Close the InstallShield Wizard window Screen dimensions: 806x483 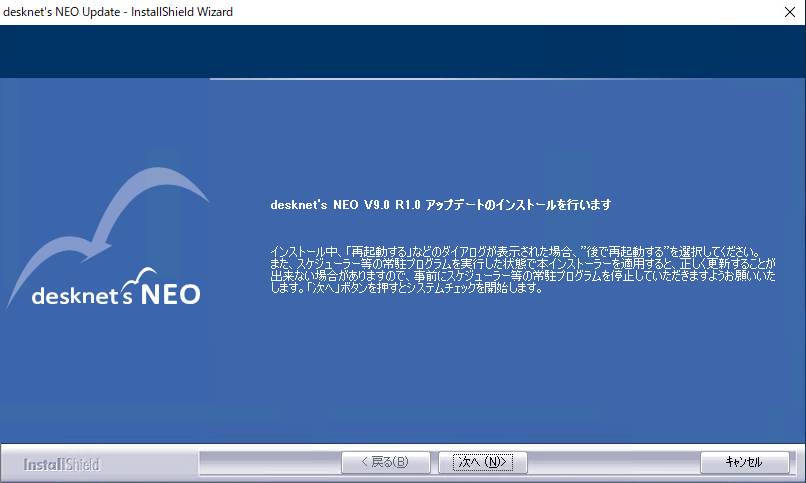(x=790, y=12)
